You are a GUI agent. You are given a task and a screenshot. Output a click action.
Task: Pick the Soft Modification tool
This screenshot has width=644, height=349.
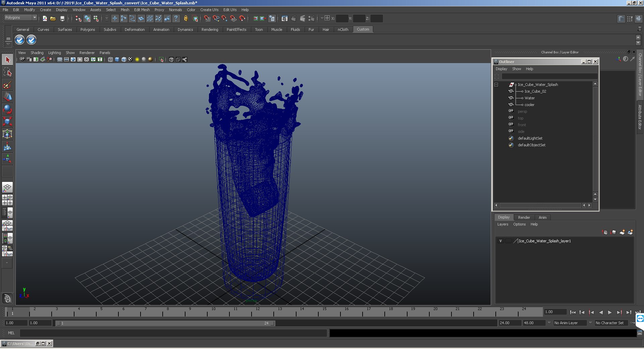[x=7, y=146]
